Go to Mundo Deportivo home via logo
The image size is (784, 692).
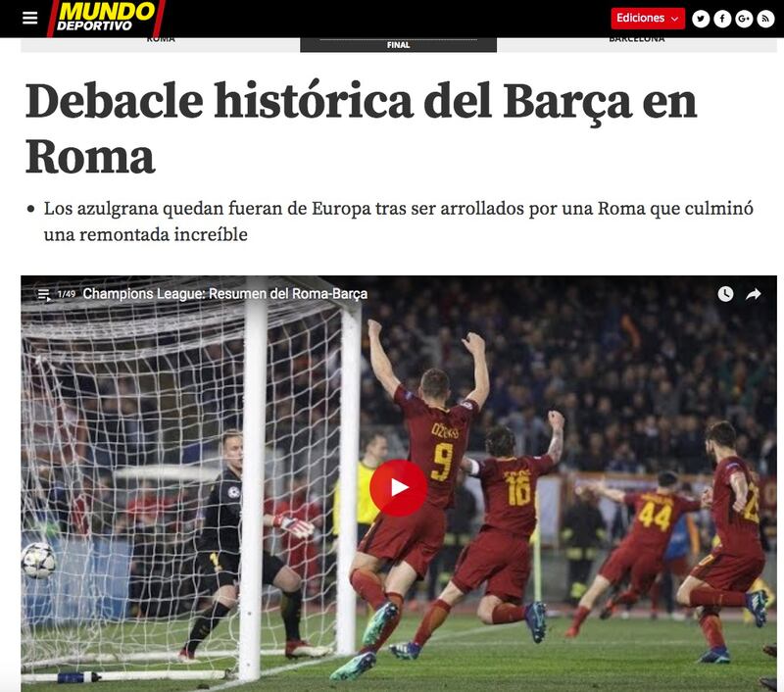coord(106,18)
